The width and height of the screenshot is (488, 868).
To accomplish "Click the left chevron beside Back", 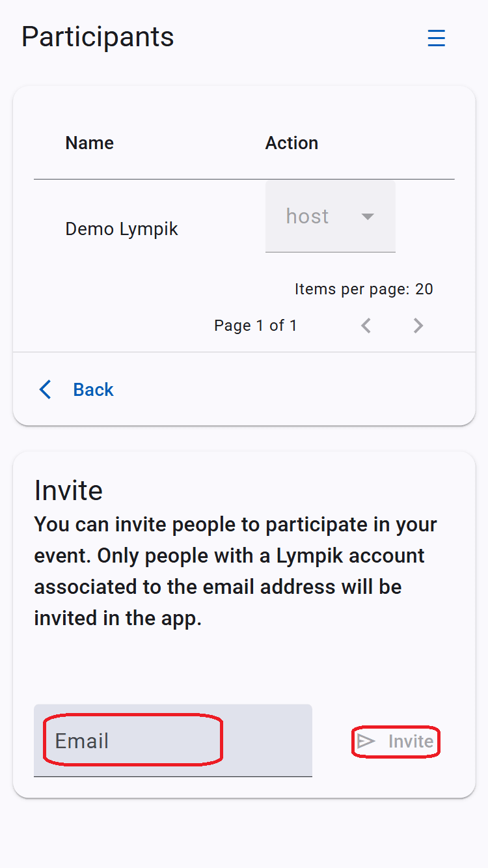I will coord(45,389).
